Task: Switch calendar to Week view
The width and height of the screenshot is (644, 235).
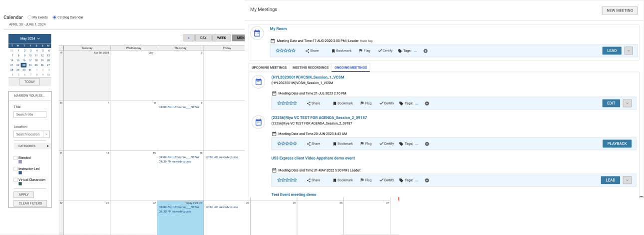Action: coord(221,37)
